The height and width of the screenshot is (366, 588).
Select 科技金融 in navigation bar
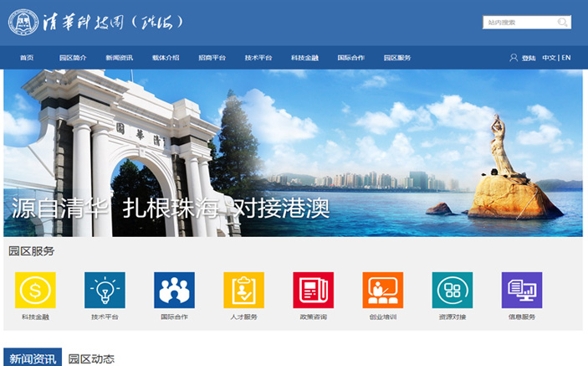[x=304, y=58]
